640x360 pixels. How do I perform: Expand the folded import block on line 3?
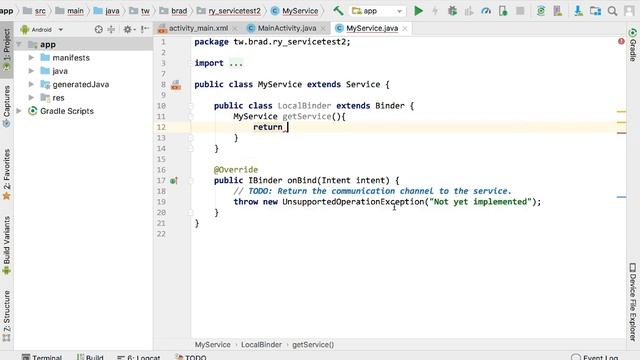[x=236, y=63]
